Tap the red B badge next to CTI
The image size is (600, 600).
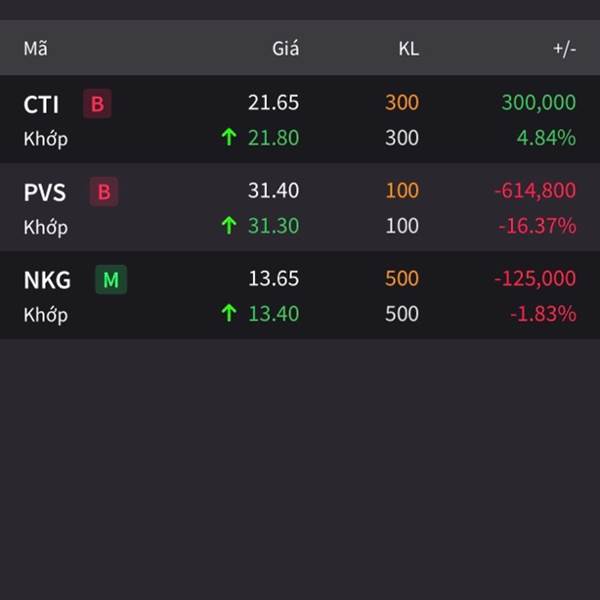click(x=97, y=104)
